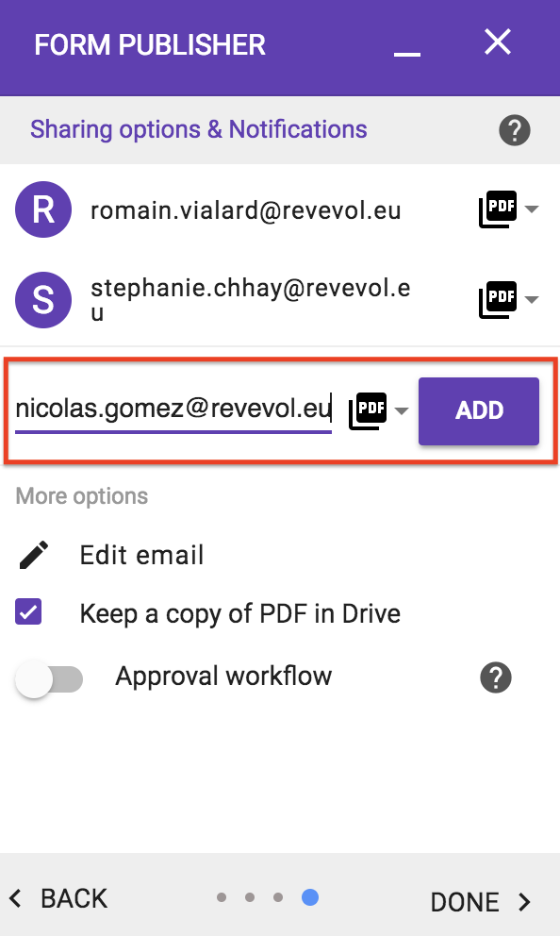Enable the Approval workflow switch
560x936 pixels.
[x=49, y=679]
